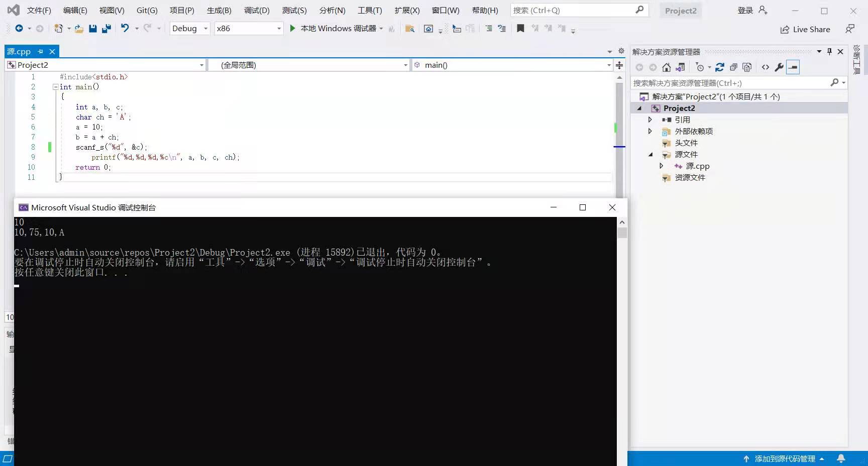Open Properties with the wrench icon
Viewport: 868px width, 466px height.
point(779,67)
